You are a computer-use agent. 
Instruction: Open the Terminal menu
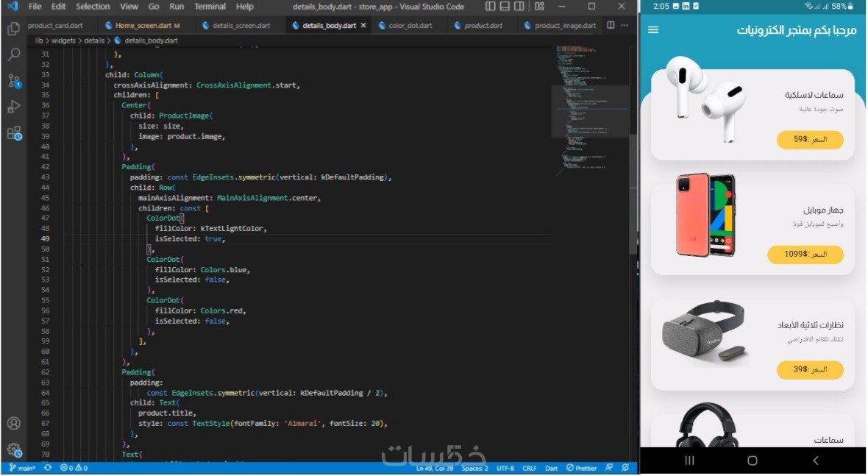(210, 7)
